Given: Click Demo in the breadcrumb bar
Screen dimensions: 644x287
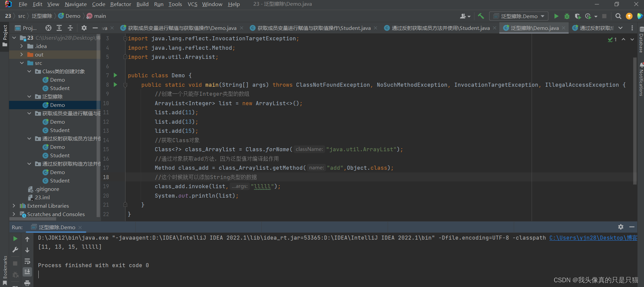Looking at the screenshot, I should [x=69, y=16].
